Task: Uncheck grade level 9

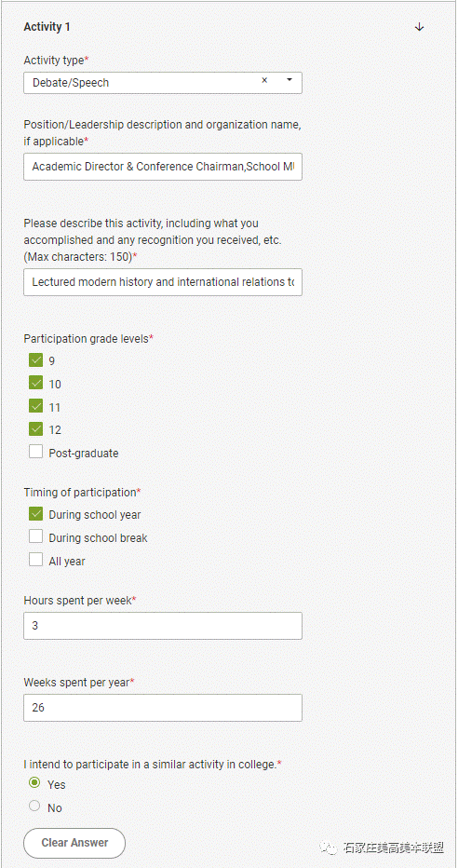Action: click(36, 360)
